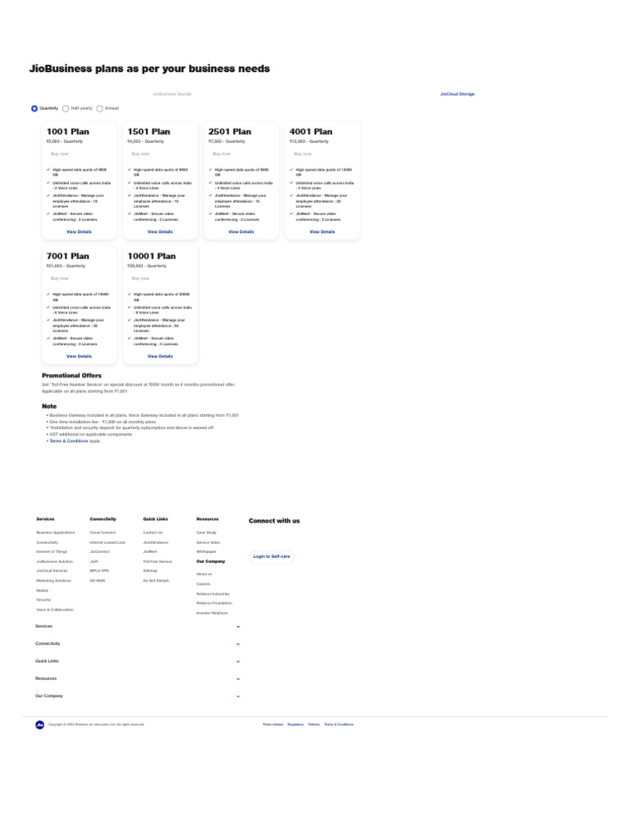
Task: Open Terms & Conditions in the bottom bar
Action: point(339,724)
